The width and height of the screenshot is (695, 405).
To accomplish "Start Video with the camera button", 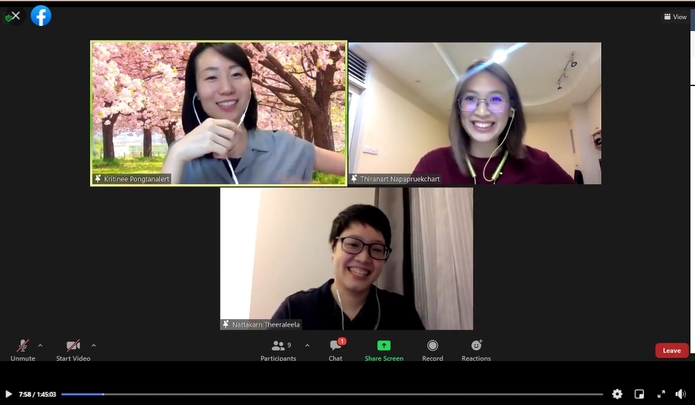I will (72, 346).
